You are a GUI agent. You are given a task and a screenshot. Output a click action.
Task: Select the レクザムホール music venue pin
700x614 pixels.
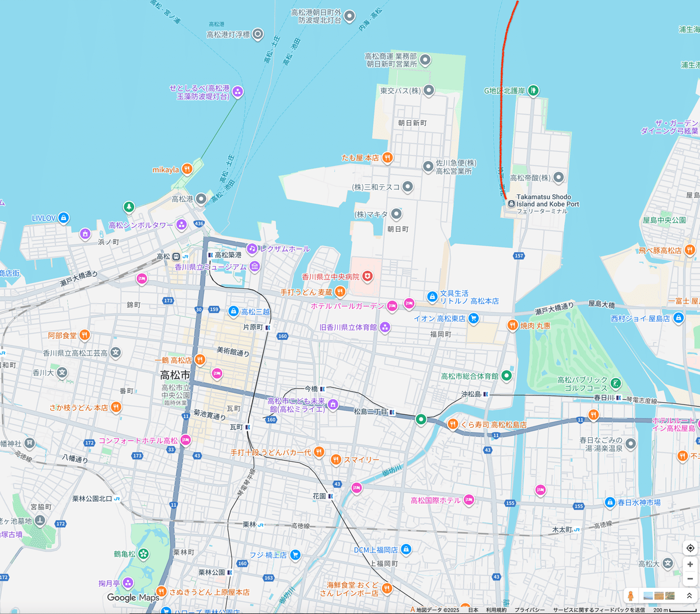(252, 249)
